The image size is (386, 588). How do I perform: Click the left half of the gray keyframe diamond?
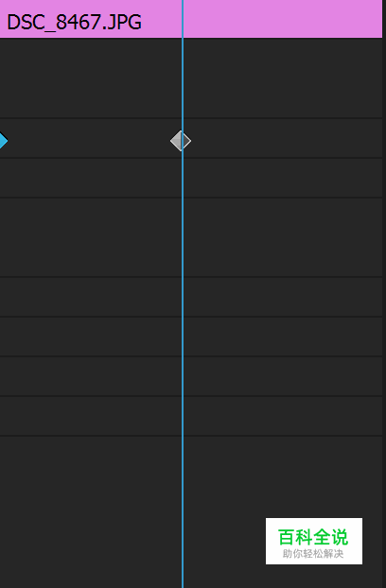176,141
